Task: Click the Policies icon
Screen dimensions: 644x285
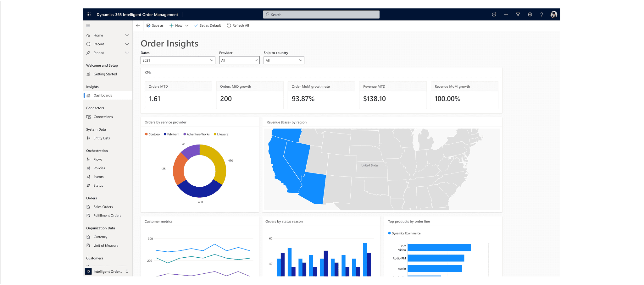Action: pyautogui.click(x=88, y=168)
